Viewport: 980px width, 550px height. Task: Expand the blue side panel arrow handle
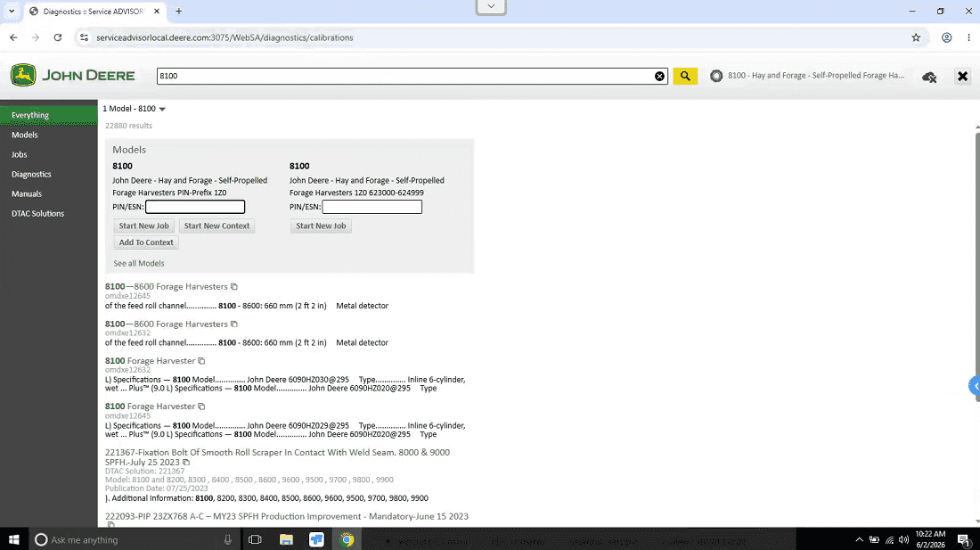pyautogui.click(x=975, y=386)
